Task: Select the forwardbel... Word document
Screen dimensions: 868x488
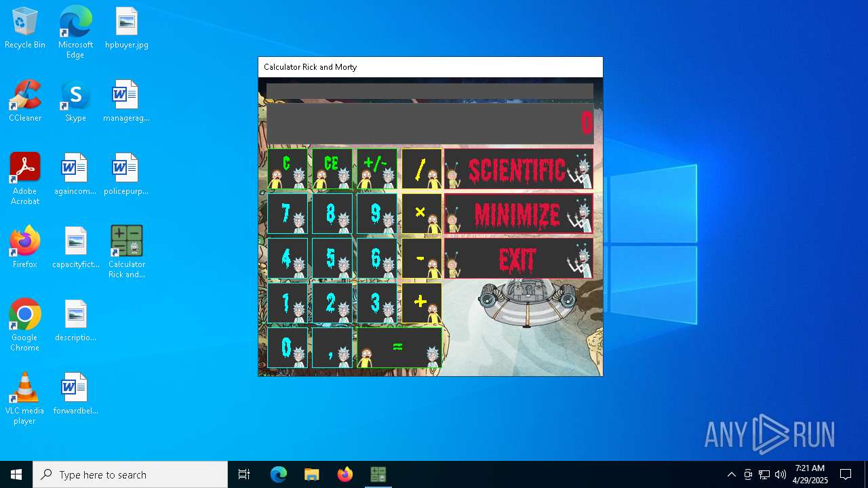Action: click(x=75, y=394)
